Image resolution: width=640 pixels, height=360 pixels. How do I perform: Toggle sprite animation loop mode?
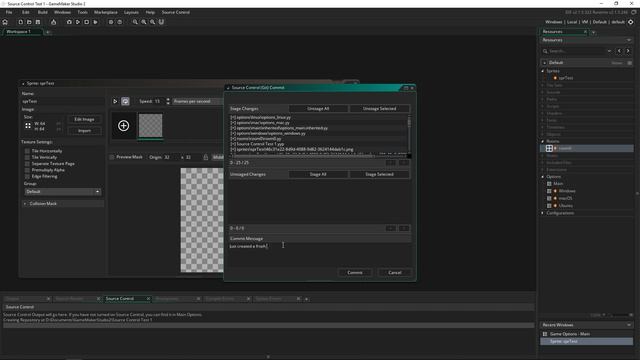[x=125, y=101]
